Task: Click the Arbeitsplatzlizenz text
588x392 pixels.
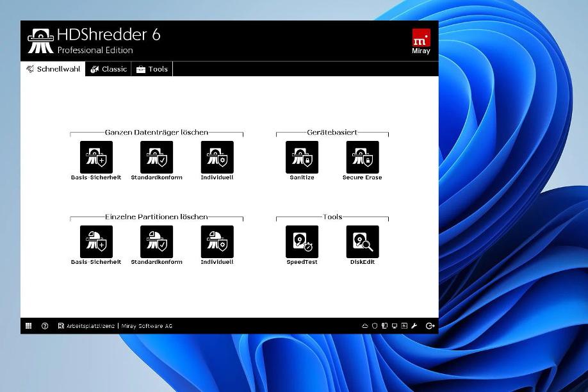Action: pyautogui.click(x=90, y=327)
